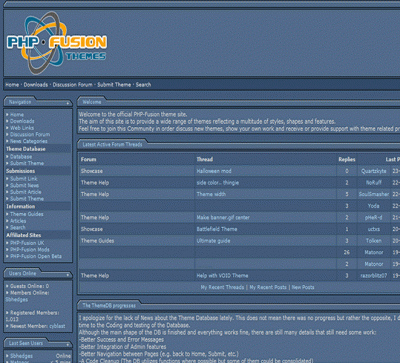This screenshot has height=363, width=400.
Task: Click 'Latest Active Forum Threads' panel title
Action: (x=112, y=145)
